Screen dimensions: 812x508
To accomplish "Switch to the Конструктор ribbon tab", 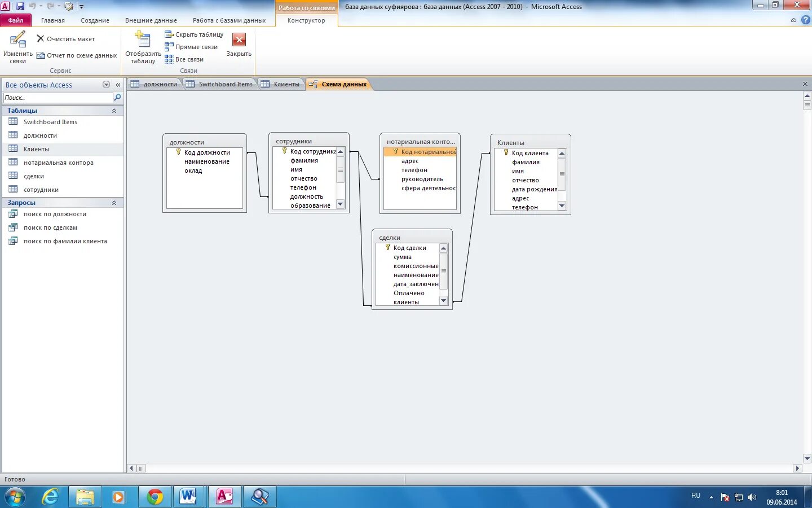I will [x=306, y=20].
